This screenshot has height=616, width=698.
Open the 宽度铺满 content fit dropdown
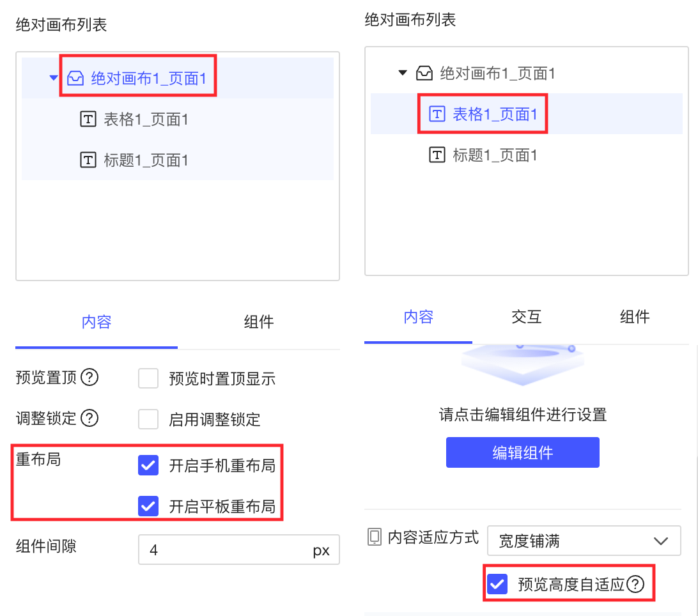[584, 541]
